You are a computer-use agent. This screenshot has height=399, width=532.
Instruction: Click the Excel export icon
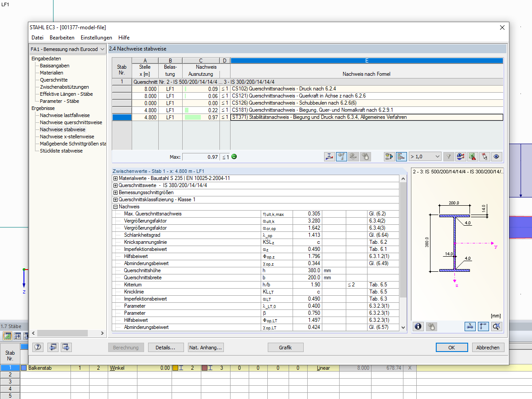point(473,156)
